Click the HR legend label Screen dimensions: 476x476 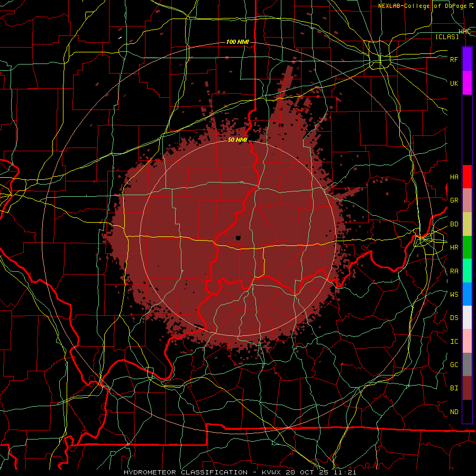454,248
